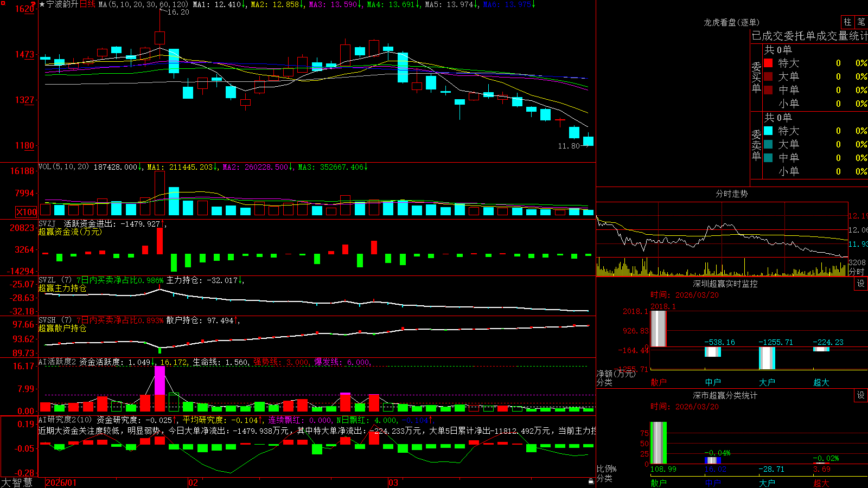Click the 宁波韵升 stock name
This screenshot has width=868, height=488.
[x=62, y=4]
